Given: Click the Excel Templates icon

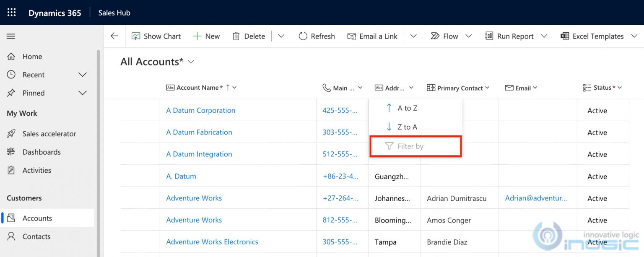Looking at the screenshot, I should [x=565, y=36].
